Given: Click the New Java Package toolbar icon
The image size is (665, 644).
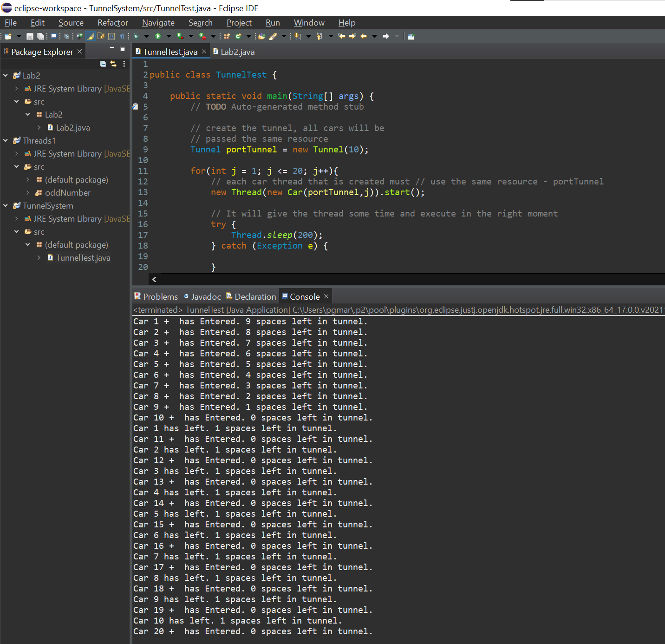Looking at the screenshot, I should coord(227,36).
